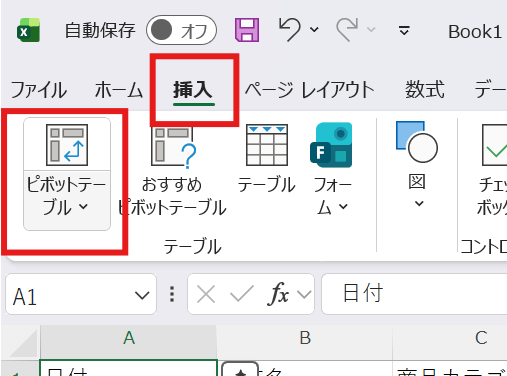Switch to the 数式 tab

click(x=425, y=90)
